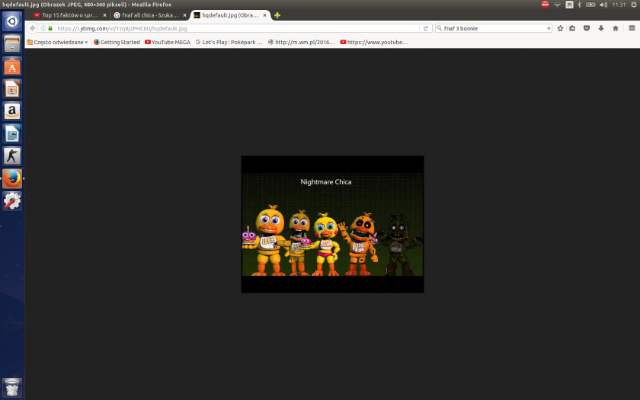Launch Amazon from the Ubuntu launcher

[x=12, y=111]
